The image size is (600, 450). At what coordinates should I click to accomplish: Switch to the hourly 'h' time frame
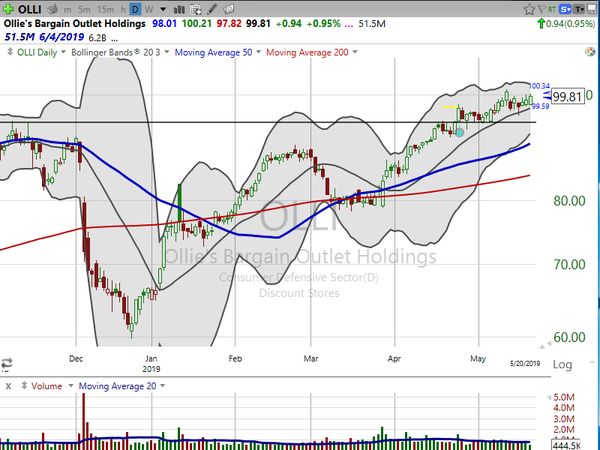pos(123,10)
